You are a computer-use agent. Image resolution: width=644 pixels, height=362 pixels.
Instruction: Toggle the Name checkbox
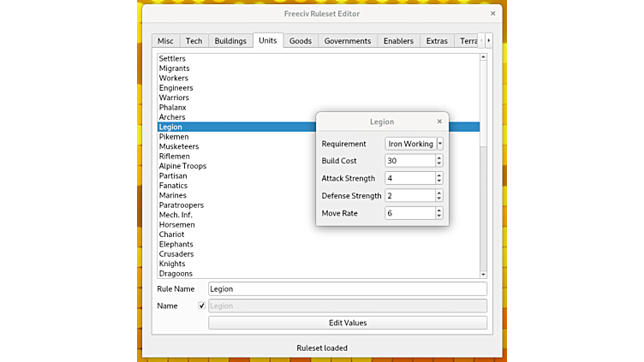coord(202,306)
